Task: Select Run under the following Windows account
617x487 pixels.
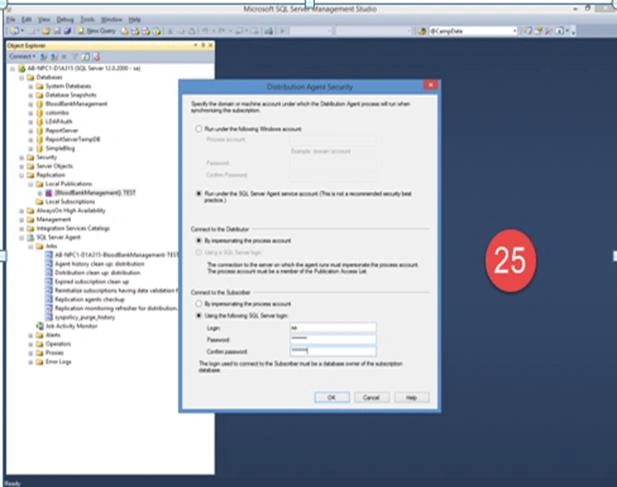Action: [x=199, y=129]
